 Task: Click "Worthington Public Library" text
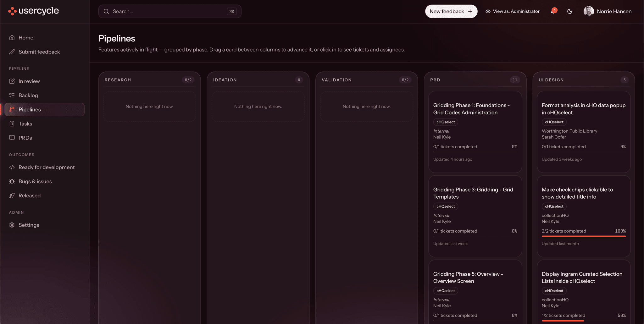[569, 131]
